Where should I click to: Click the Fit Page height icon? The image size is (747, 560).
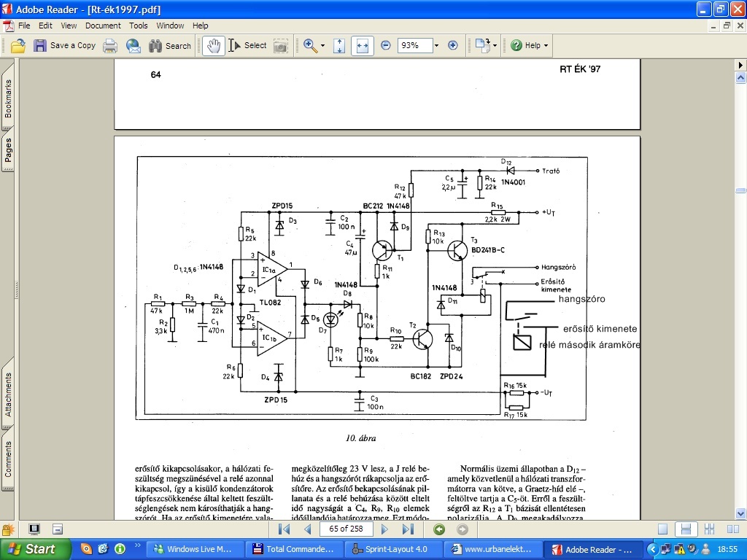339,46
